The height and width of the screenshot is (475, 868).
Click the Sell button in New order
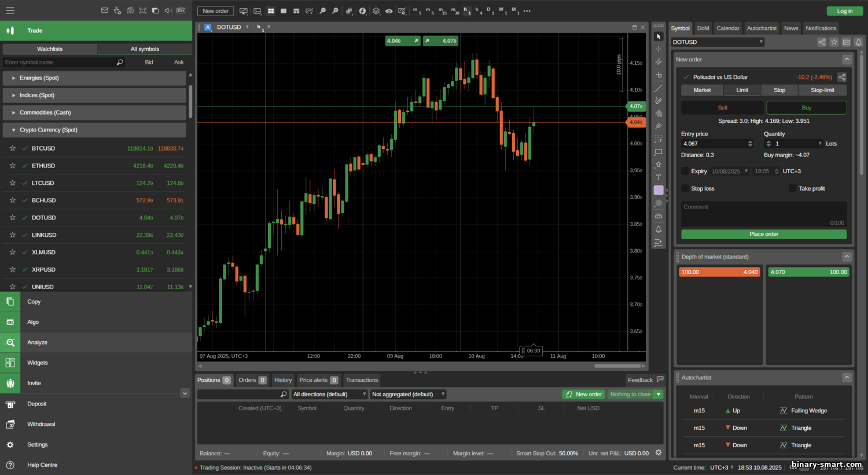pos(722,108)
